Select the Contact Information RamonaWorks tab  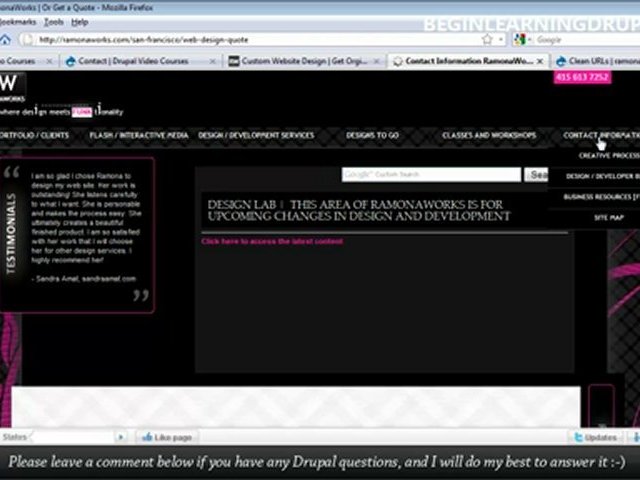click(468, 61)
